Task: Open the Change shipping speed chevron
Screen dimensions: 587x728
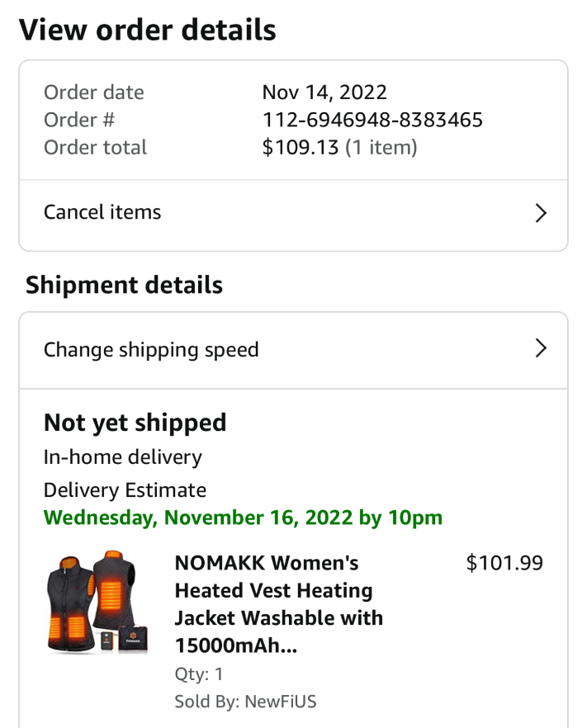Action: 541,349
